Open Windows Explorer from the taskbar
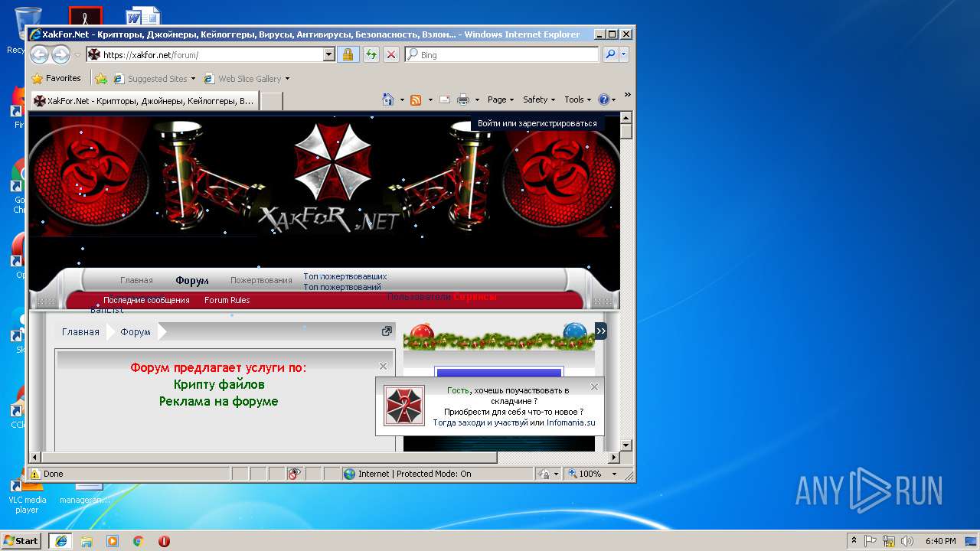Viewport: 980px width, 551px height. pos(87,541)
